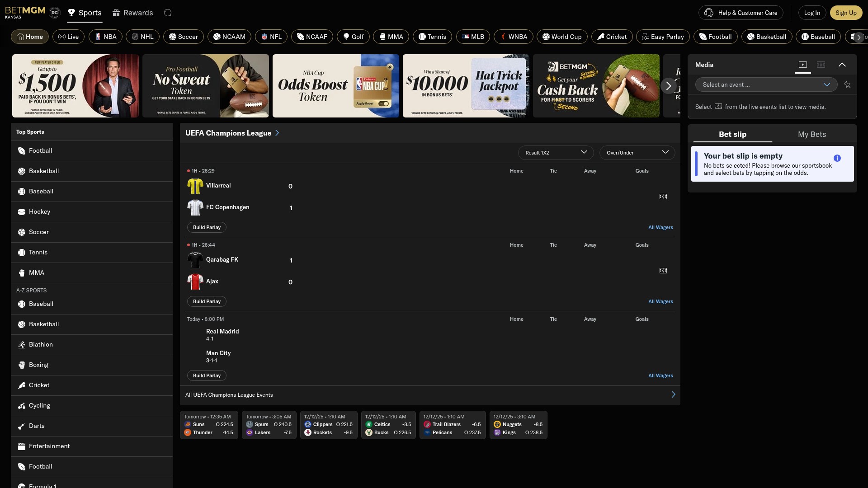Click the bet slip info icon

click(837, 158)
